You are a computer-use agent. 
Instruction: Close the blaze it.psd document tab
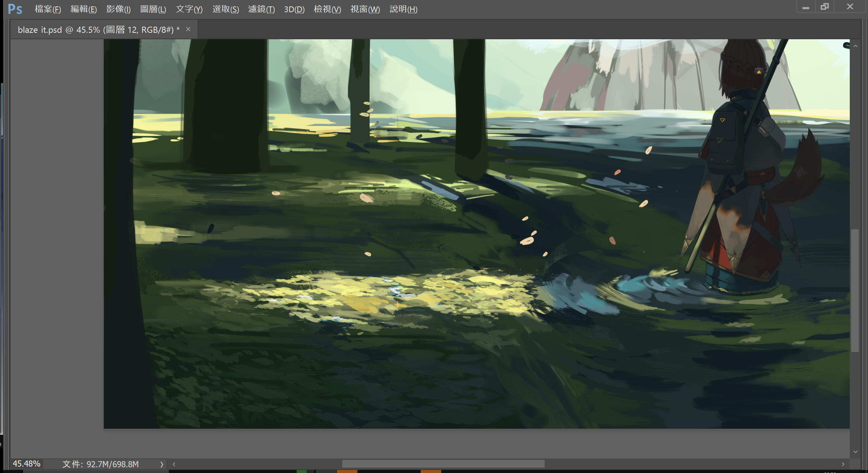[x=188, y=29]
